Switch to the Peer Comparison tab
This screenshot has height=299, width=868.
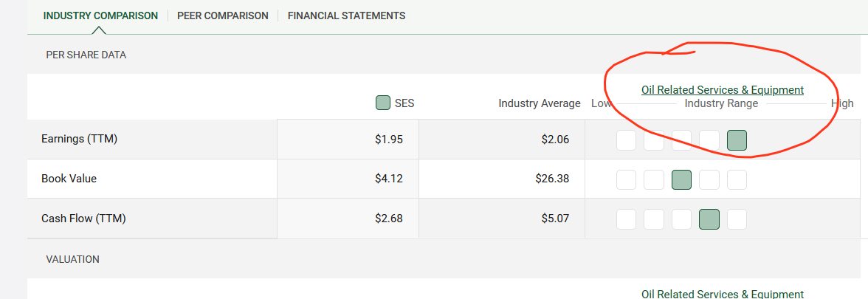[x=223, y=16]
